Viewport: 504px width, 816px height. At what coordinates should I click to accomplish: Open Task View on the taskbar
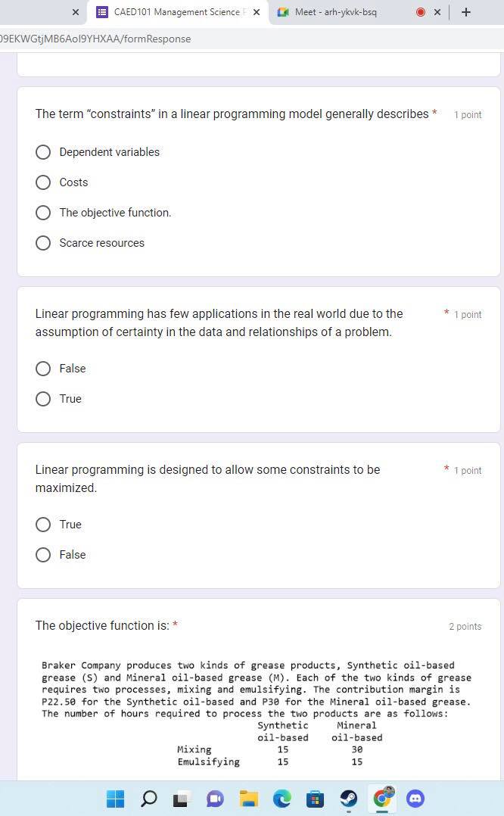tap(181, 799)
